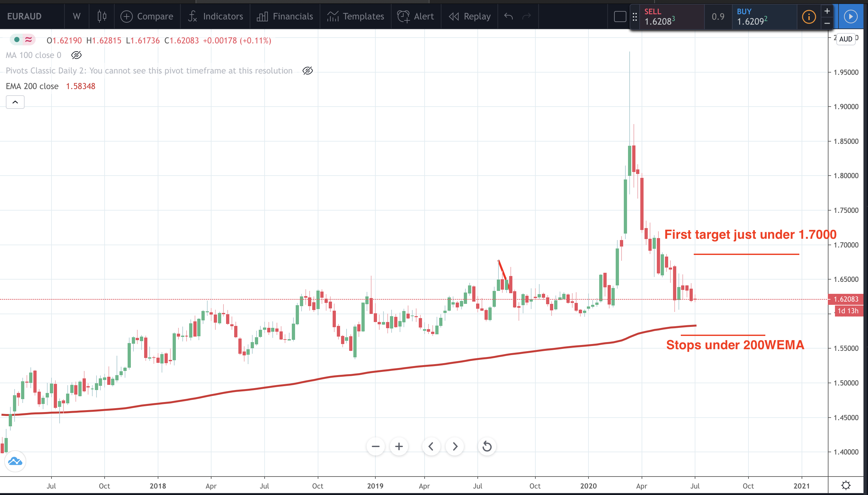Select 'Stops under 200WEMA' annotation
Viewport: 868px width, 495px height.
(735, 345)
